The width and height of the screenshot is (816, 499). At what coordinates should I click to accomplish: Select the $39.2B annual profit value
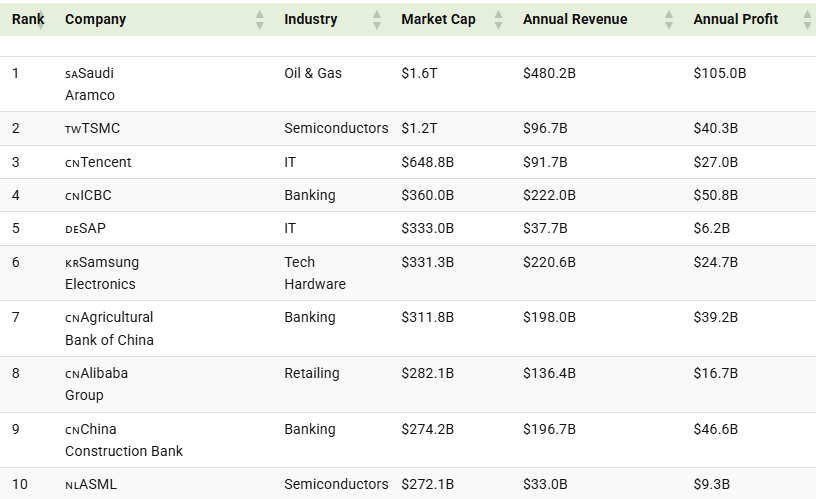716,317
